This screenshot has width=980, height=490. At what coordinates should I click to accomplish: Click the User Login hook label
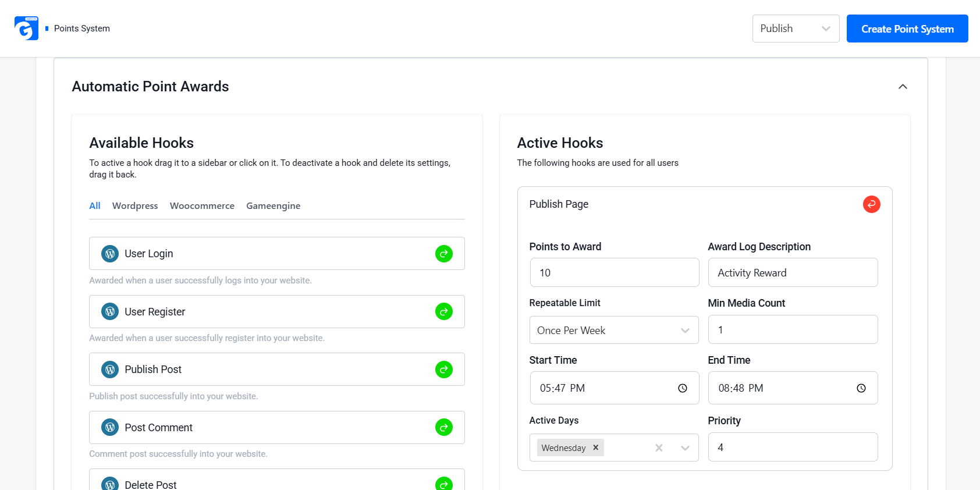(x=149, y=254)
